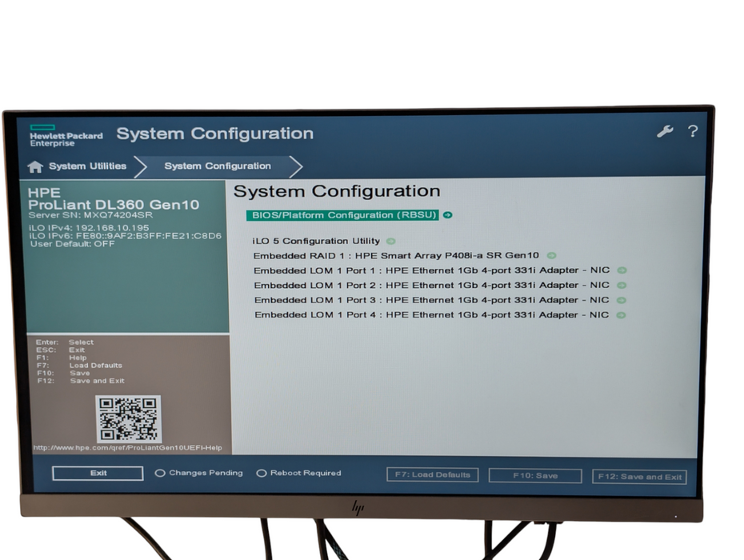Image resolution: width=744 pixels, height=560 pixels.
Task: Open help via the question mark icon
Action: point(693,131)
